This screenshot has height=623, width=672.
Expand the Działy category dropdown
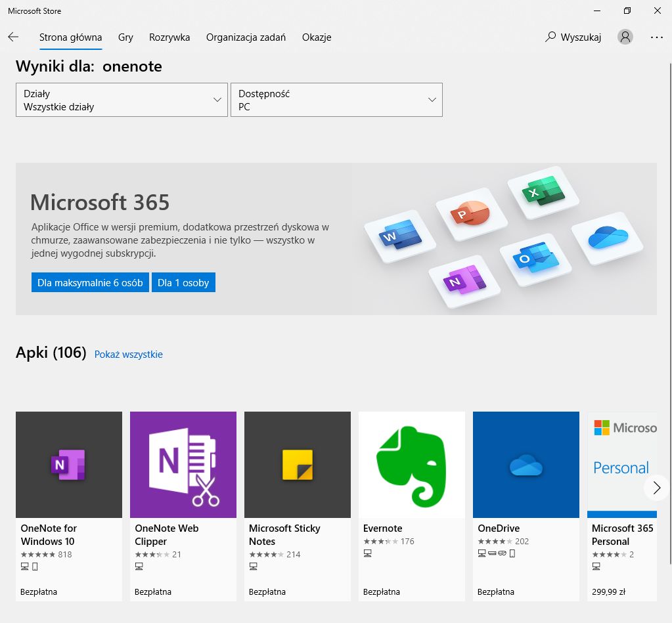(x=121, y=100)
